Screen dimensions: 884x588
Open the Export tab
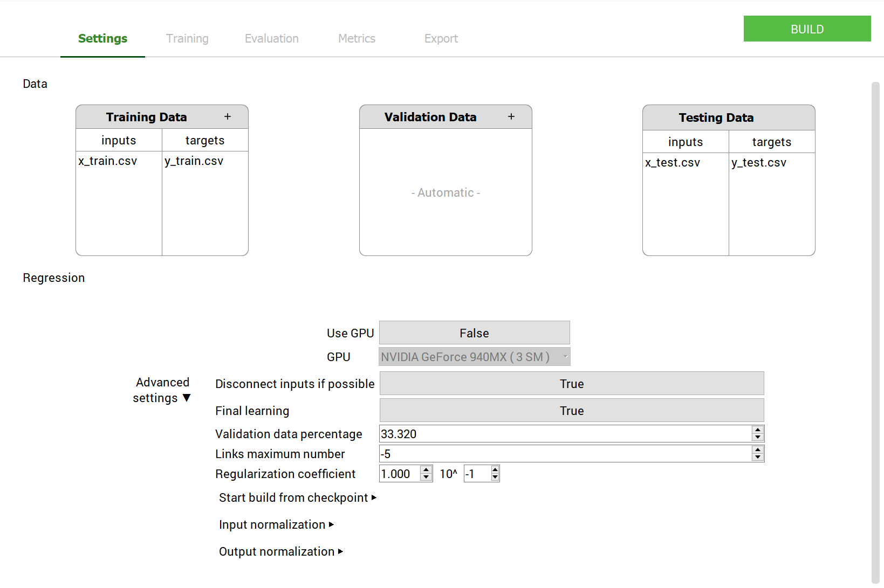[x=441, y=38]
